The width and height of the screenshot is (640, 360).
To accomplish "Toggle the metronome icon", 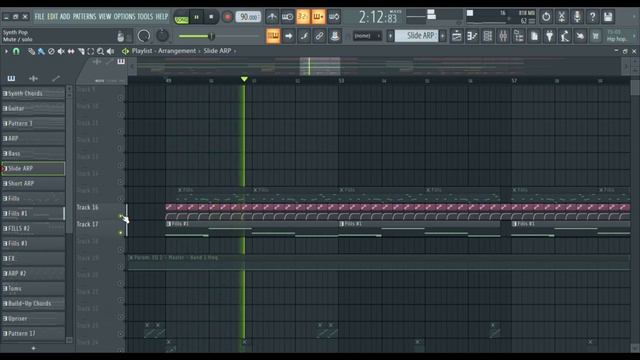I will [x=272, y=17].
